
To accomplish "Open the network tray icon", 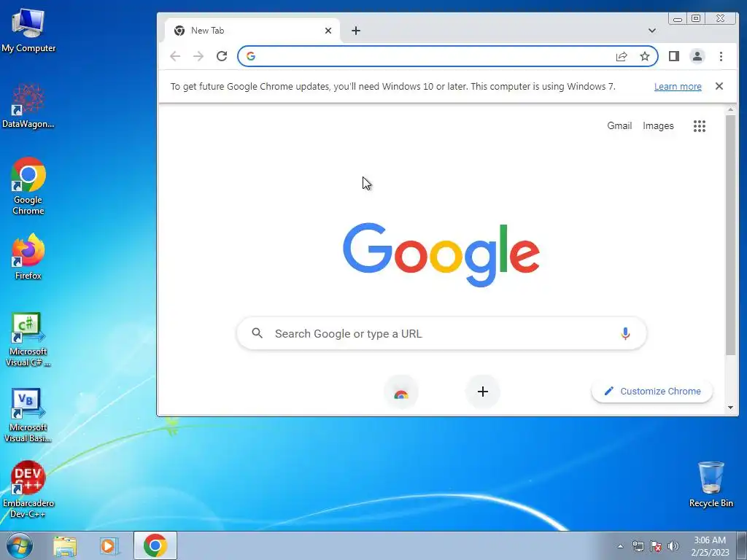I will tap(638, 546).
